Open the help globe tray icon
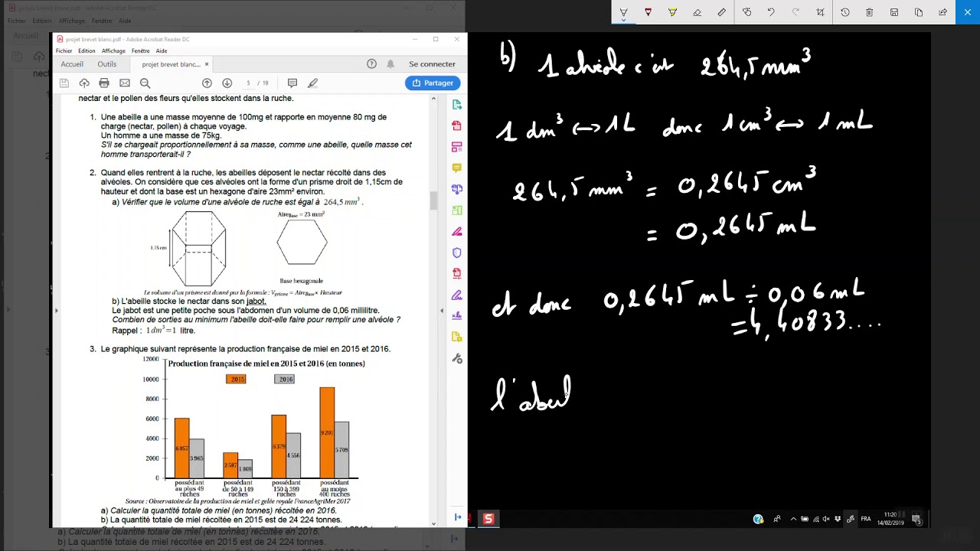The width and height of the screenshot is (980, 551). pos(758,519)
